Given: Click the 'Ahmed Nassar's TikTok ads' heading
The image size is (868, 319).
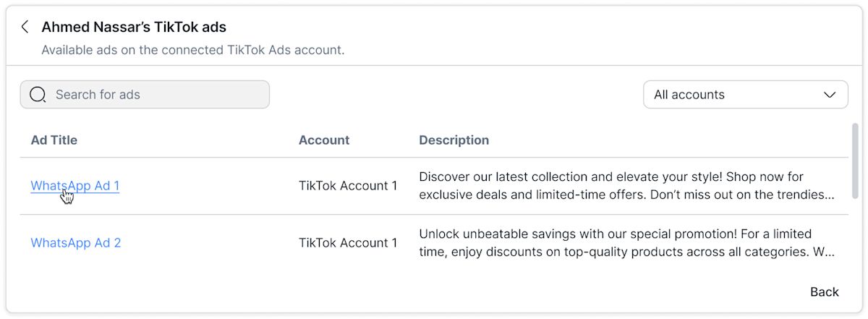Looking at the screenshot, I should 134,27.
